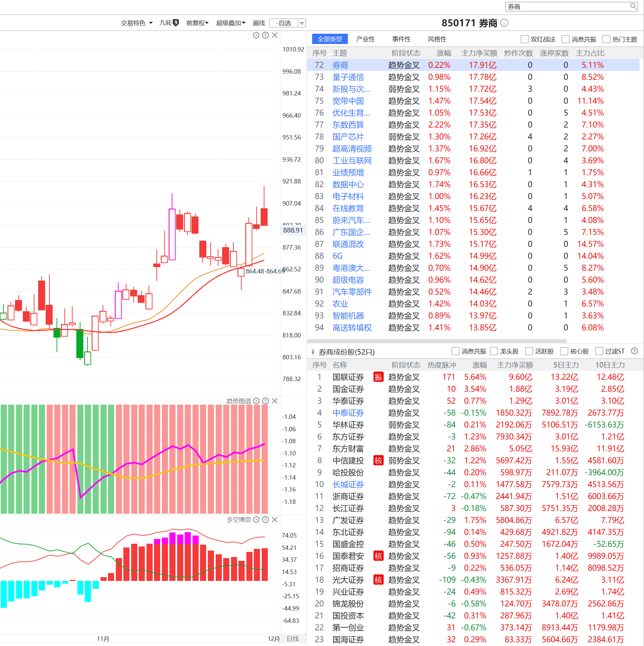
Task: Open main chart settings hexagon icon
Action: click(256, 35)
